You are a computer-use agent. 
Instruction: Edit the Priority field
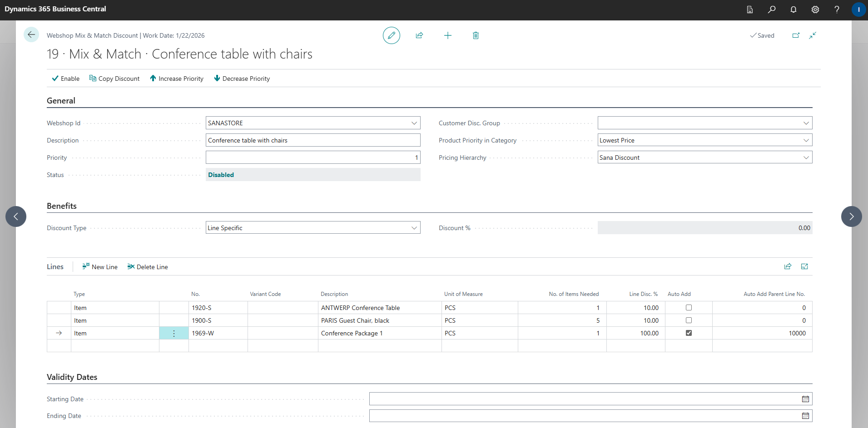coord(313,157)
